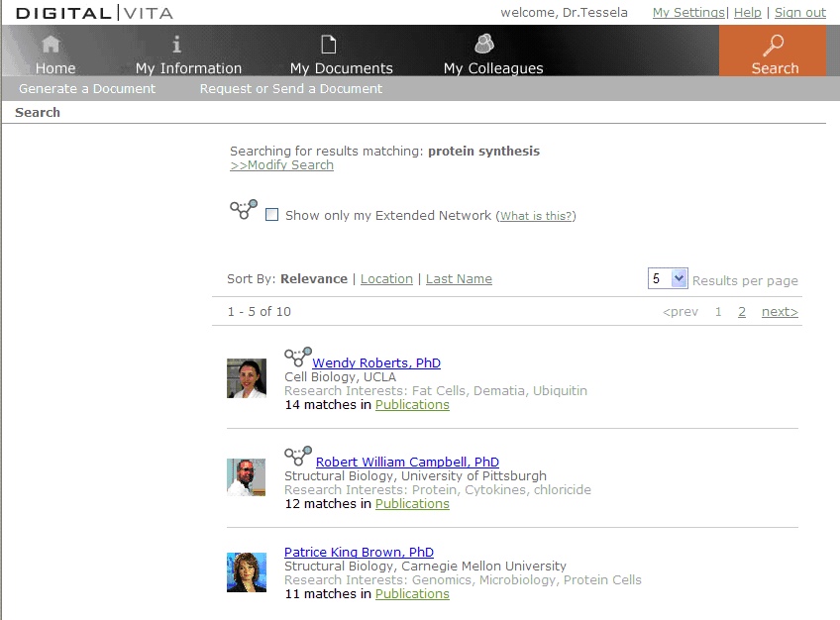Viewport: 840px width, 620px height.
Task: Go to the next results page
Action: [780, 312]
